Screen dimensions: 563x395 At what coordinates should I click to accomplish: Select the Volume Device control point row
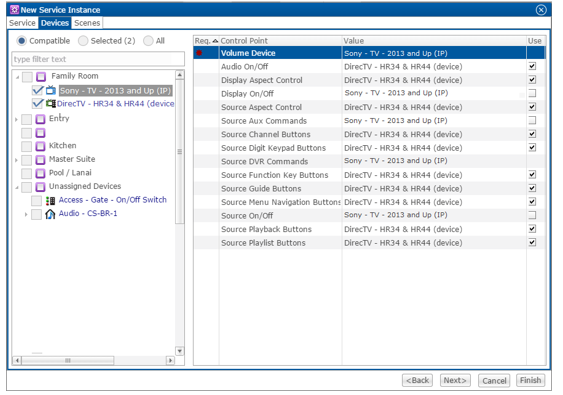(x=369, y=53)
